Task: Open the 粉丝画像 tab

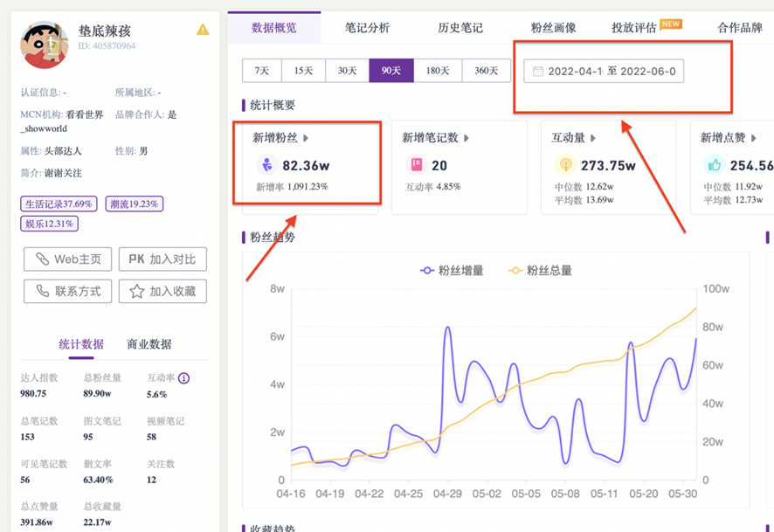Action: [553, 28]
